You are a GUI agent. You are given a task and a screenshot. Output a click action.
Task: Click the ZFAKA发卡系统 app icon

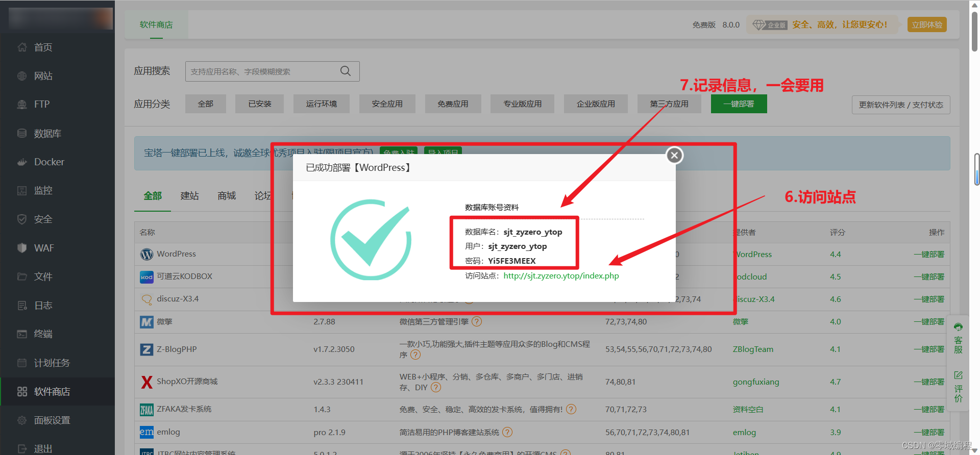click(146, 410)
